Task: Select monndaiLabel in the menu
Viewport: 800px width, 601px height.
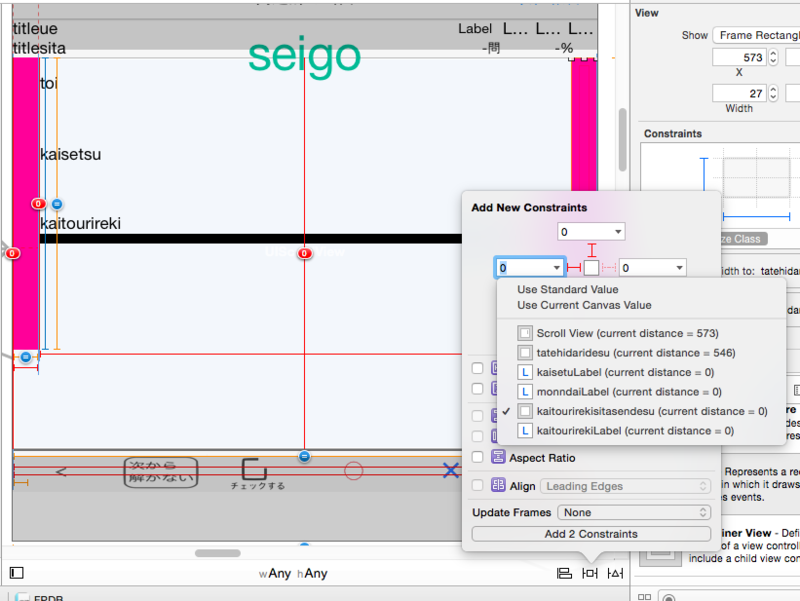Action: (x=641, y=392)
